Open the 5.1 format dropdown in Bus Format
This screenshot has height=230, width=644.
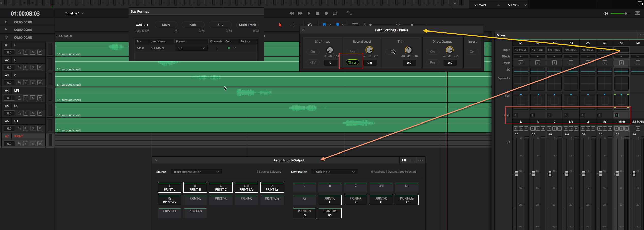(191, 48)
